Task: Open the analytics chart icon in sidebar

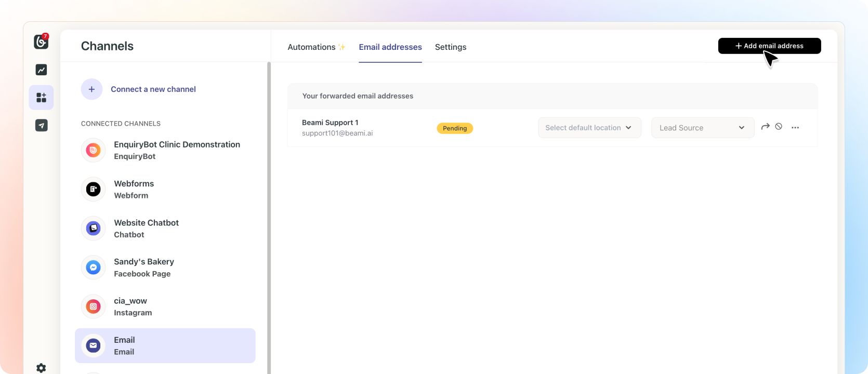Action: click(41, 70)
